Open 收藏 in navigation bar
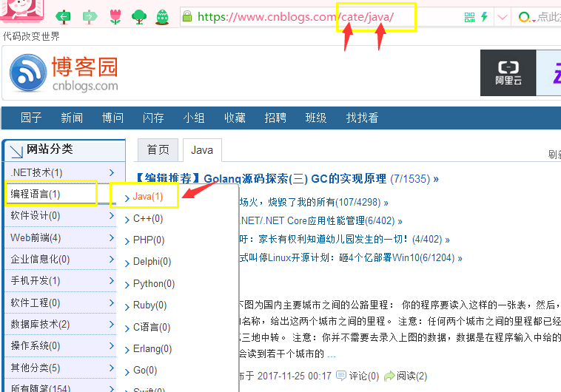Image resolution: width=561 pixels, height=392 pixels. pos(235,118)
